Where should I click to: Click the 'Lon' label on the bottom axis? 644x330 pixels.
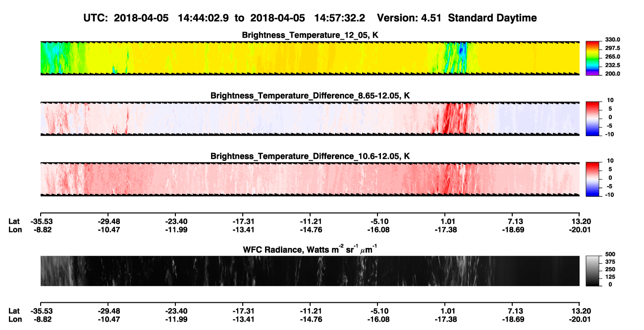point(15,319)
